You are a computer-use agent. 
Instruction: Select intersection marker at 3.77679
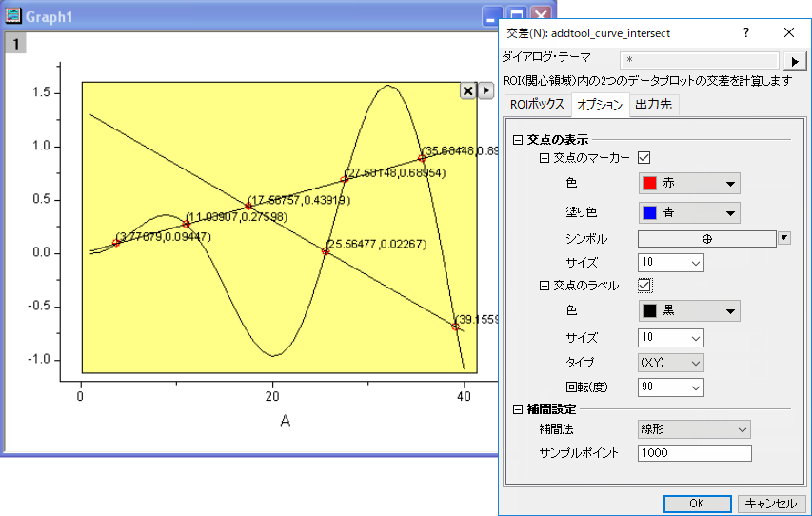tap(116, 243)
